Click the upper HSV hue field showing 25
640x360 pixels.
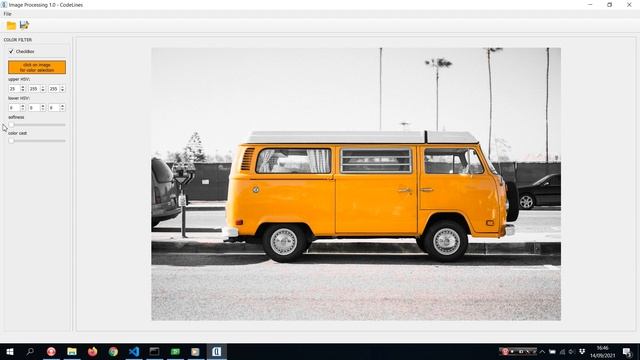click(x=14, y=89)
